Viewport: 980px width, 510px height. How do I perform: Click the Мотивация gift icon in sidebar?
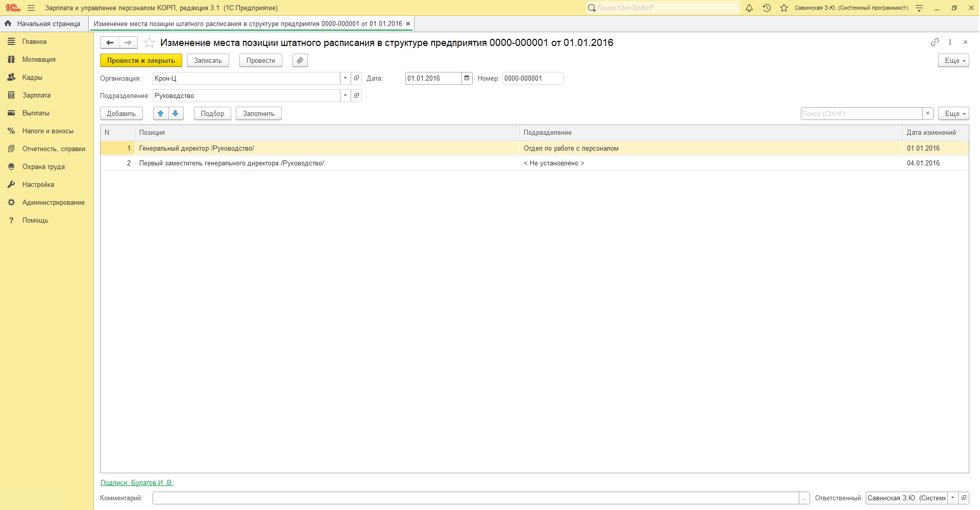click(11, 59)
